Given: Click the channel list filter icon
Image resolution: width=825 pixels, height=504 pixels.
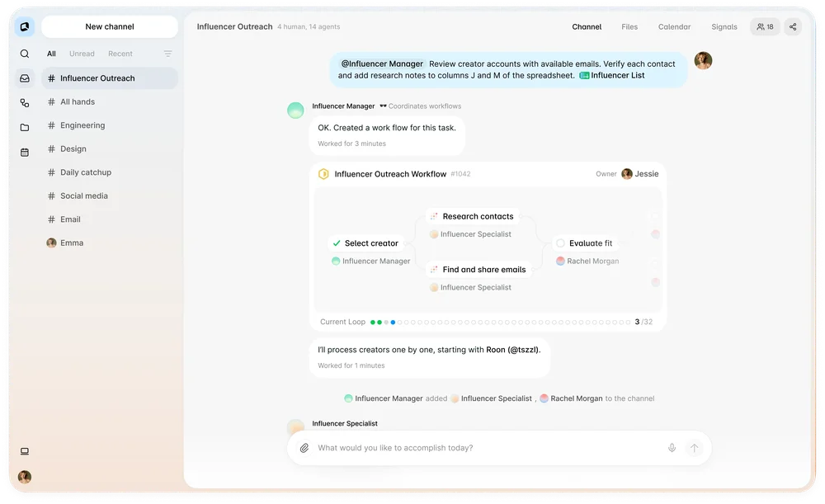Looking at the screenshot, I should coord(167,54).
